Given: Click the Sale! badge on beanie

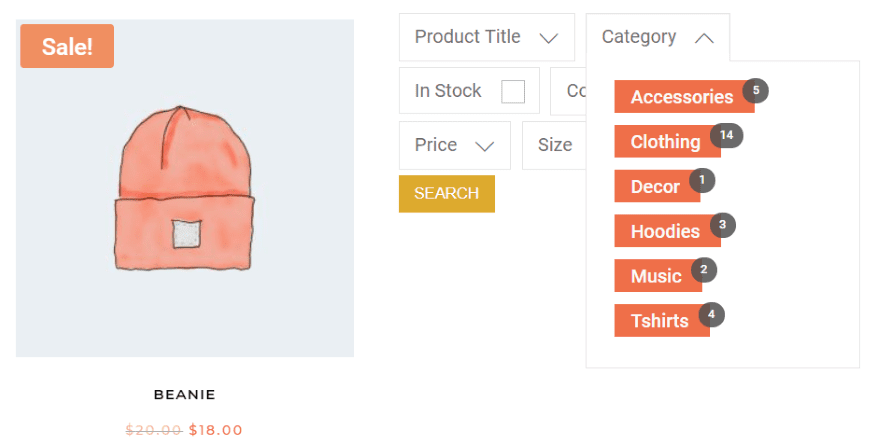Looking at the screenshot, I should [x=67, y=46].
